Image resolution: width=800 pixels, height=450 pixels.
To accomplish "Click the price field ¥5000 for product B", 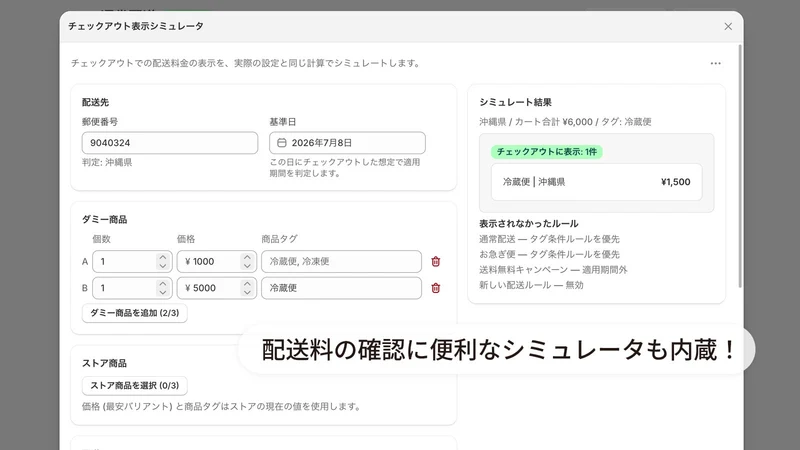I will click(216, 288).
